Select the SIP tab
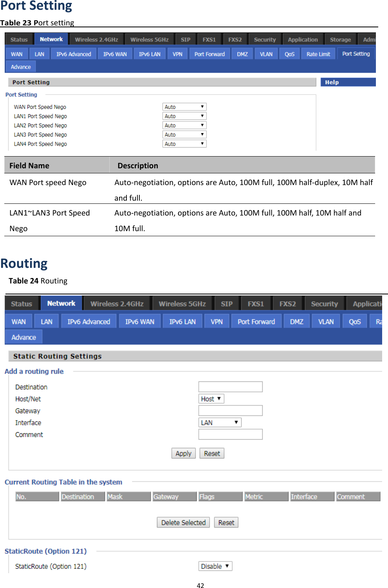Image resolution: width=388 pixels, height=588 pixels. click(185, 39)
